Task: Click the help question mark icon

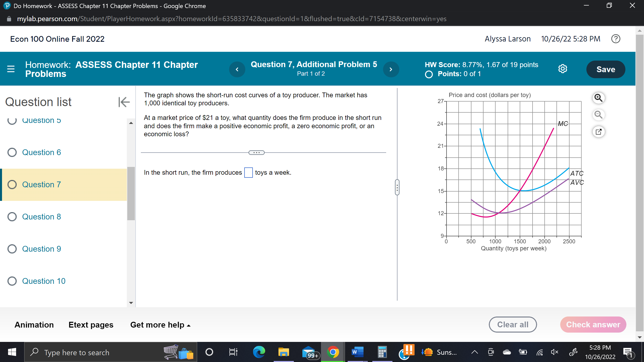Action: click(x=616, y=39)
